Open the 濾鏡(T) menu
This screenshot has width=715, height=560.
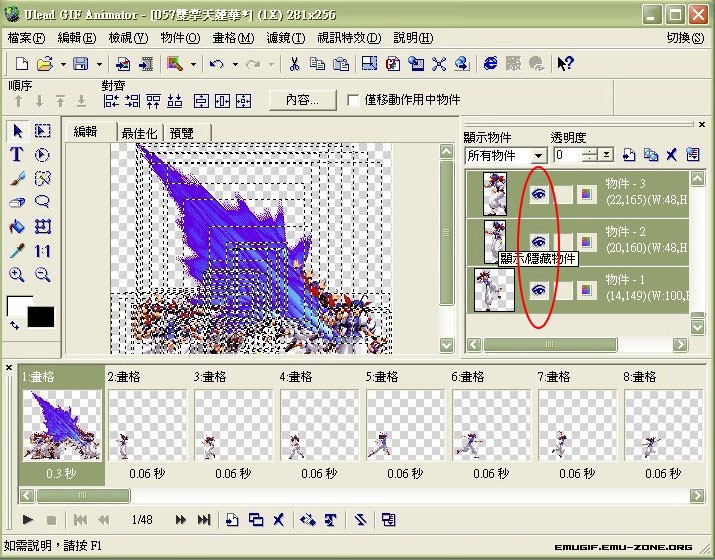coord(286,38)
